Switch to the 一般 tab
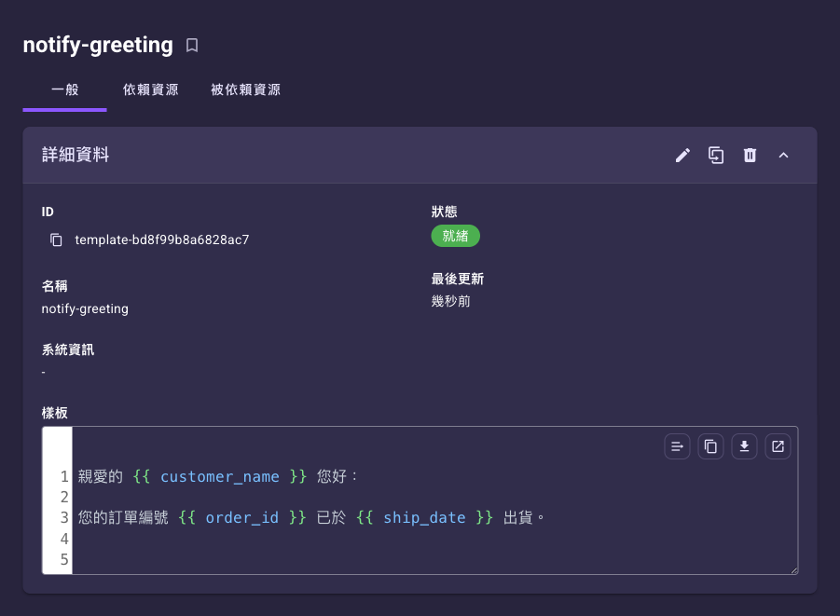 65,89
